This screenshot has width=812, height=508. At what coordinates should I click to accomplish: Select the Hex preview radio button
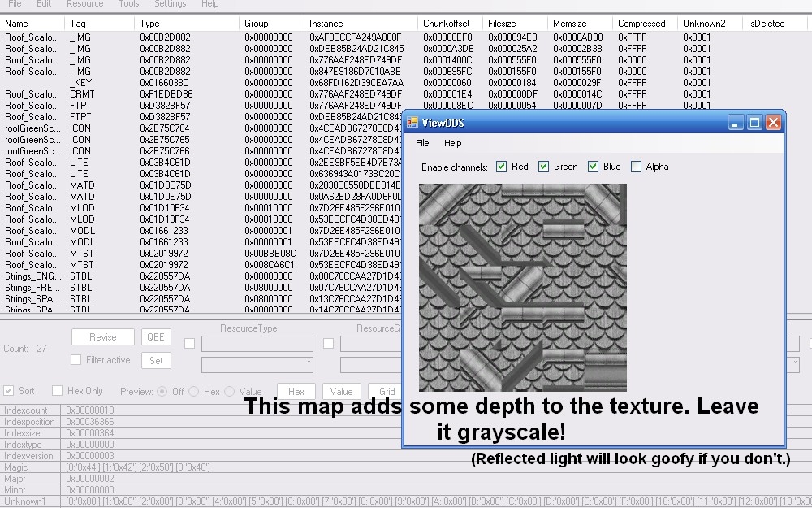pyautogui.click(x=194, y=392)
